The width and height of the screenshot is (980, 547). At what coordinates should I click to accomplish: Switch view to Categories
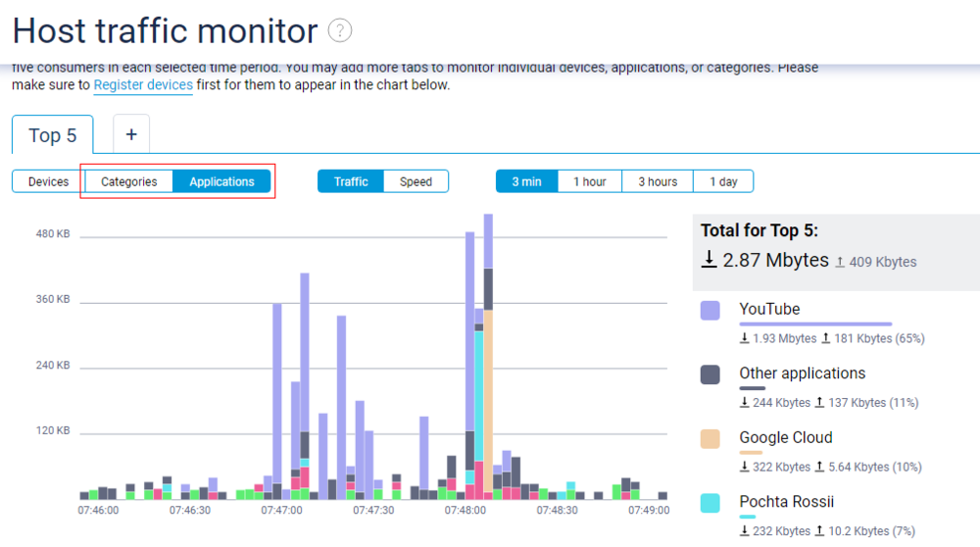click(x=128, y=181)
